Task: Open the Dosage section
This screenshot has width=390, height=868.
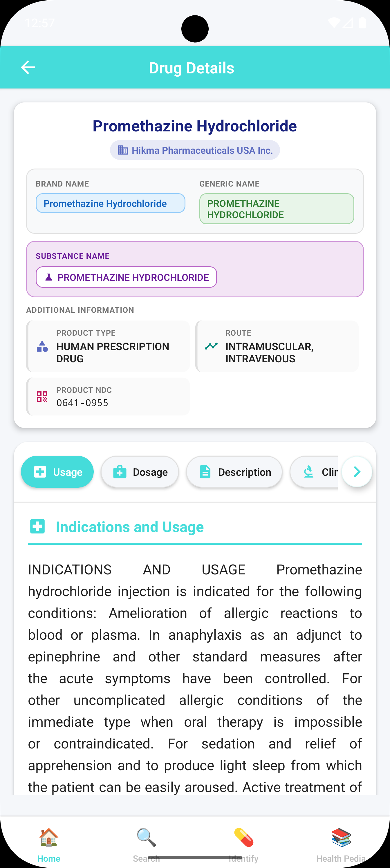Action: (x=140, y=472)
